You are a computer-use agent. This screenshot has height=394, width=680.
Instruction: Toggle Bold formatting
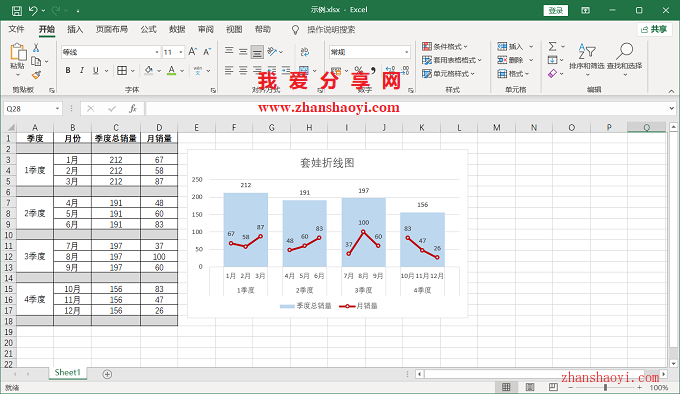tap(68, 70)
